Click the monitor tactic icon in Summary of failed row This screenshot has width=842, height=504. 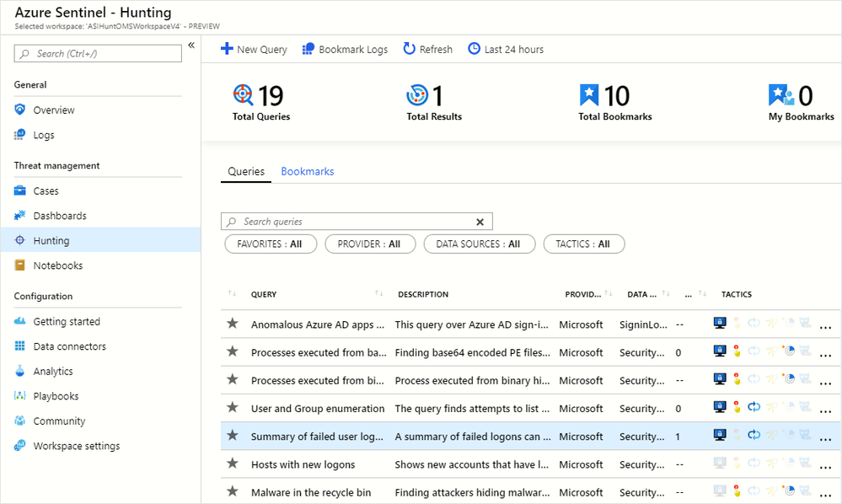720,435
